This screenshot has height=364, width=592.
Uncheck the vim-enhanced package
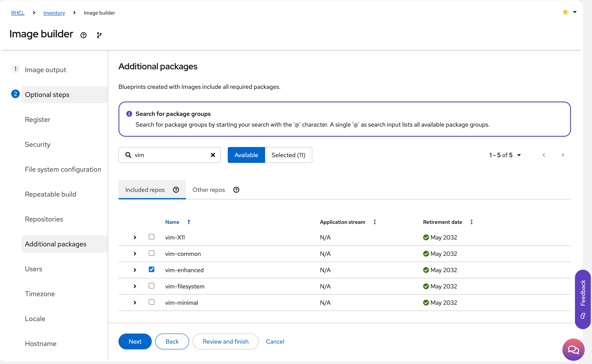point(151,269)
